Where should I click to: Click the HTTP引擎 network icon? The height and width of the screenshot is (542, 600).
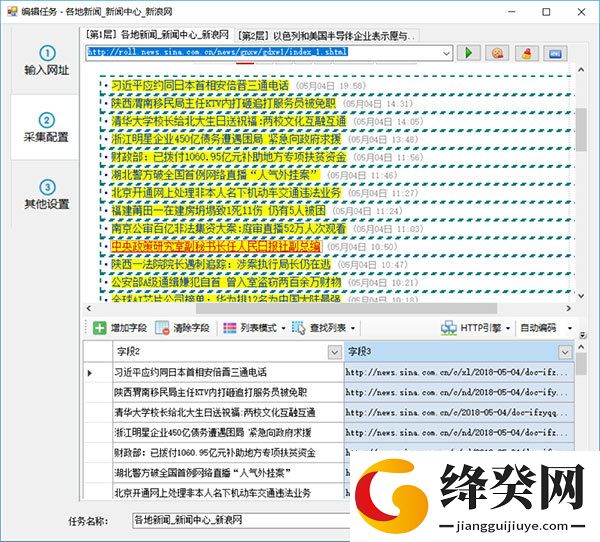(x=448, y=328)
